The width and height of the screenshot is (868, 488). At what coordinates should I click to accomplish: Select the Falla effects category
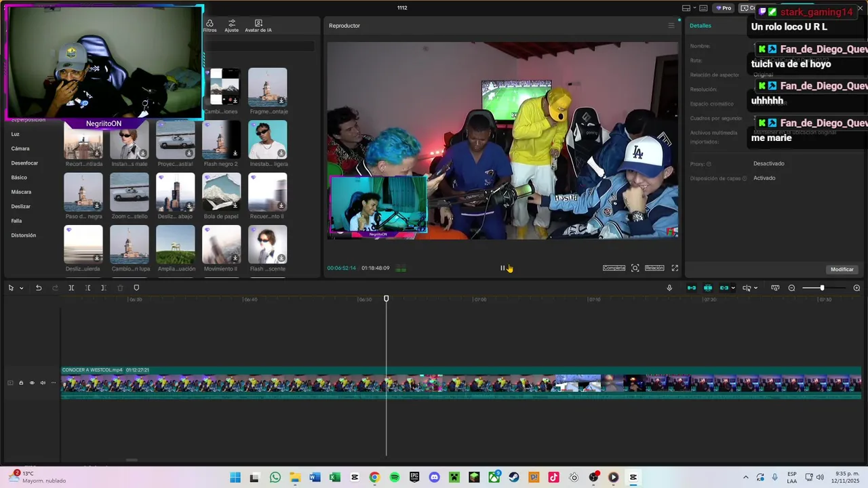(x=16, y=221)
